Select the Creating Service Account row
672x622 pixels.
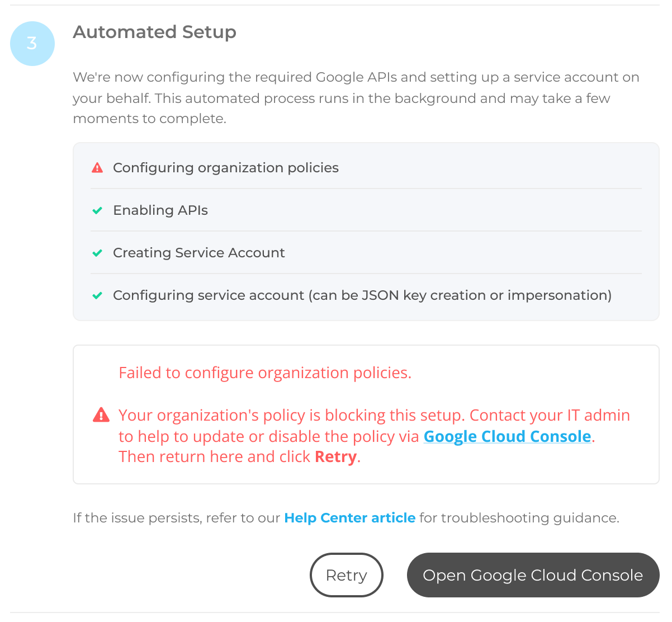coord(366,253)
